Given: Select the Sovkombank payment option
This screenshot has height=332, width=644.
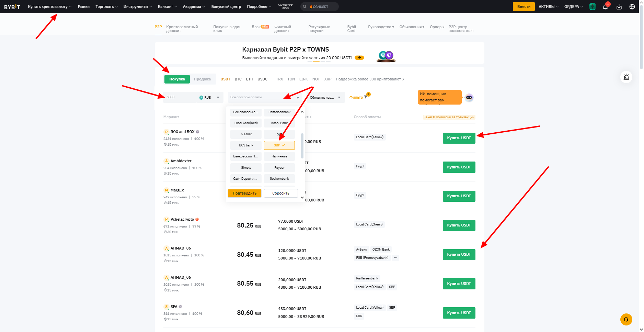Looking at the screenshot, I should click(279, 179).
